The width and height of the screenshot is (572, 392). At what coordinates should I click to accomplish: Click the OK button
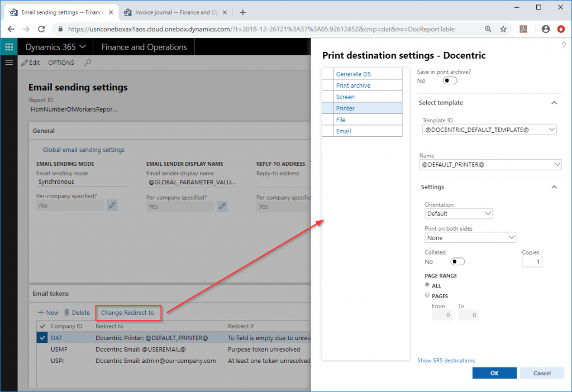pyautogui.click(x=494, y=373)
